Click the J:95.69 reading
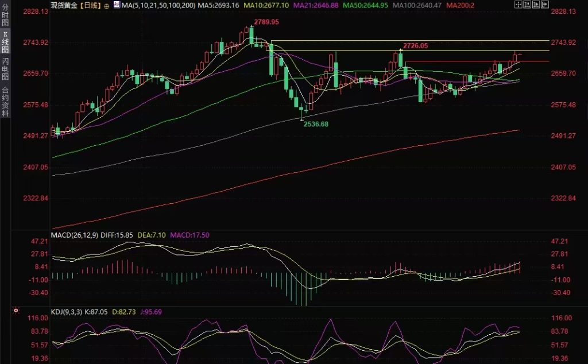 pyautogui.click(x=151, y=312)
